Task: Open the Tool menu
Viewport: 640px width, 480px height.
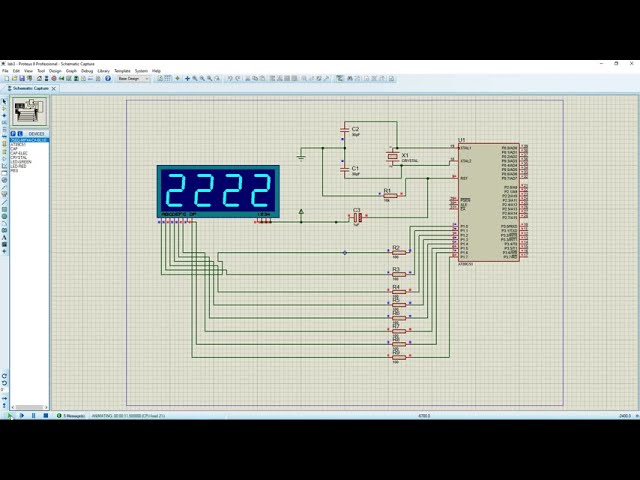Action: [41, 71]
